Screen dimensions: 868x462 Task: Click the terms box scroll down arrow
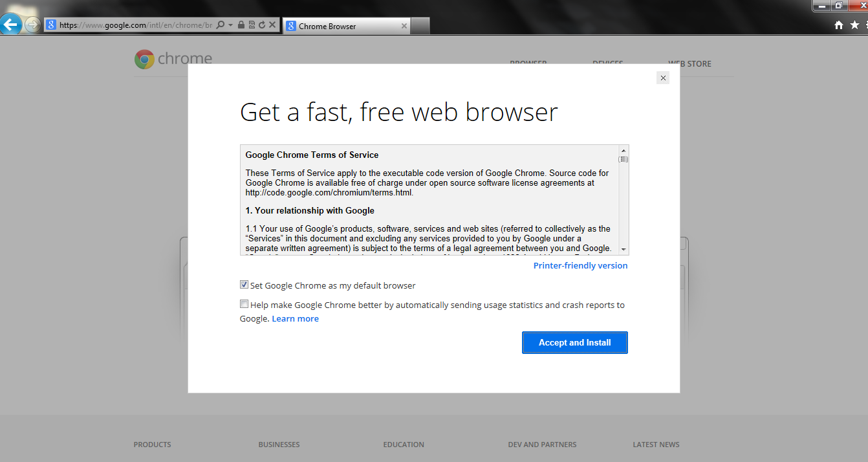tap(624, 250)
